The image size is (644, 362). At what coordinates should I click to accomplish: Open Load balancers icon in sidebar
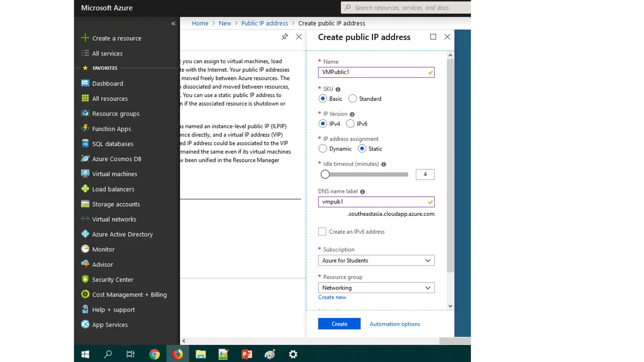click(85, 189)
